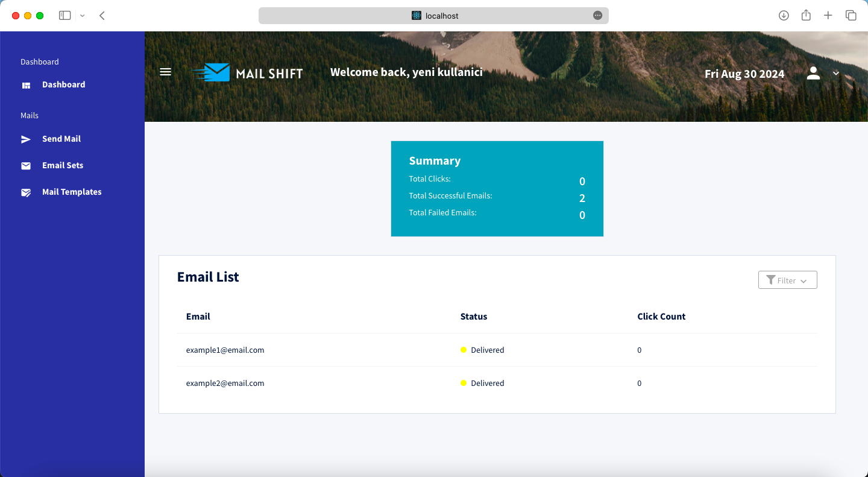Screen dimensions: 868x477
Task: Click the Send Mail paper plane icon
Action: pos(25,139)
